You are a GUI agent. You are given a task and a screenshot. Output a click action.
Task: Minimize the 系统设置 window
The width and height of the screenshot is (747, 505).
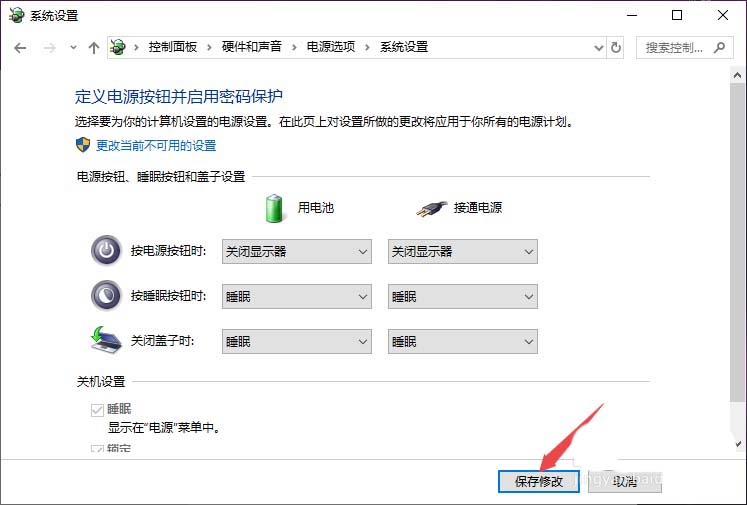[x=632, y=15]
